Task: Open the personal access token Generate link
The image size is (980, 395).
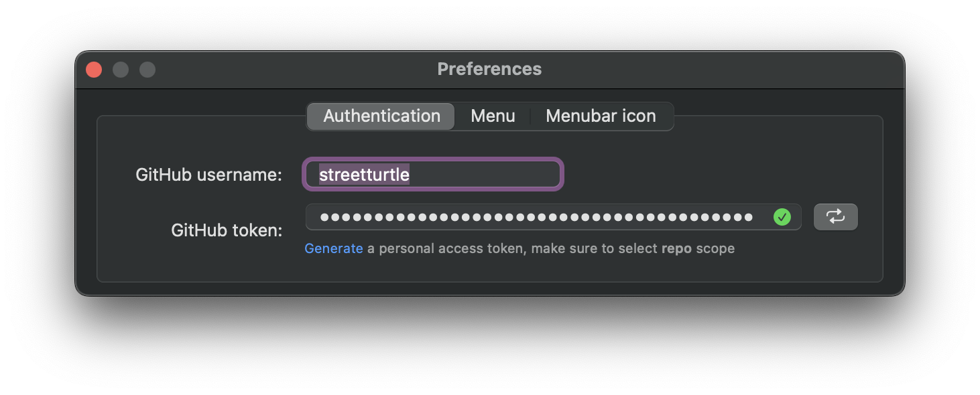Action: (x=333, y=248)
